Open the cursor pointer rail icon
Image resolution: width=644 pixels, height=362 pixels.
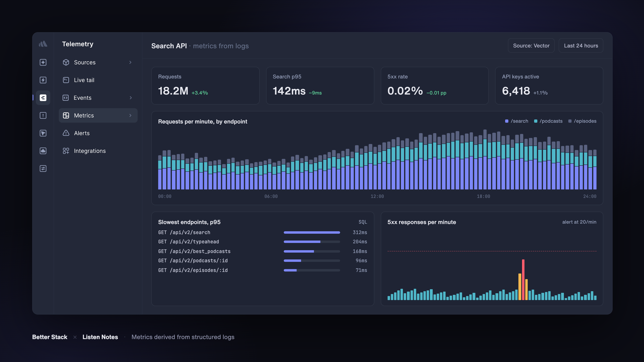click(x=43, y=133)
